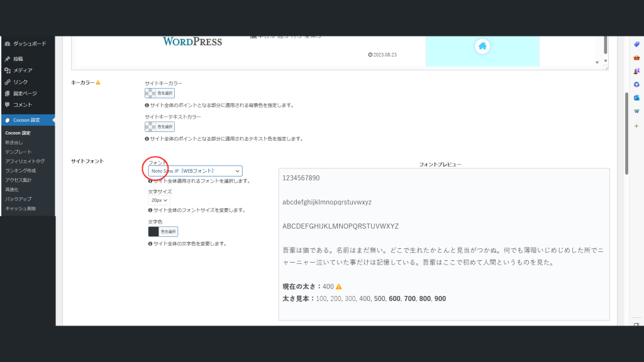Open the Games chess icon in browser sidebar
This screenshot has height=362, width=644.
tap(636, 71)
